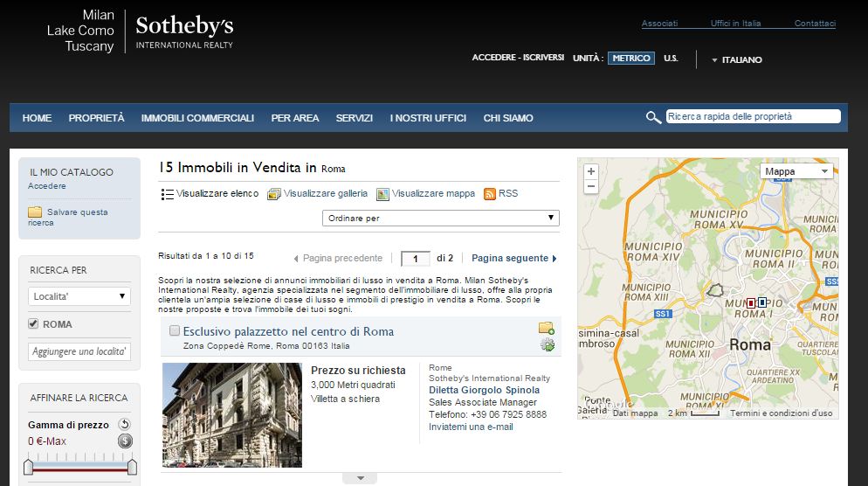Open the Mappa map type dropdown
Image resolution: width=868 pixels, height=486 pixels.
point(796,171)
